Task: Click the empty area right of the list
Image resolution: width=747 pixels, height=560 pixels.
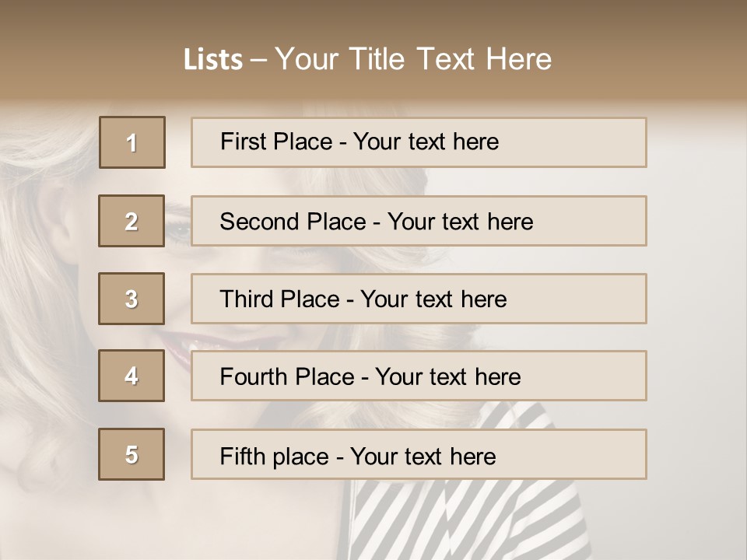Action: coord(696,296)
